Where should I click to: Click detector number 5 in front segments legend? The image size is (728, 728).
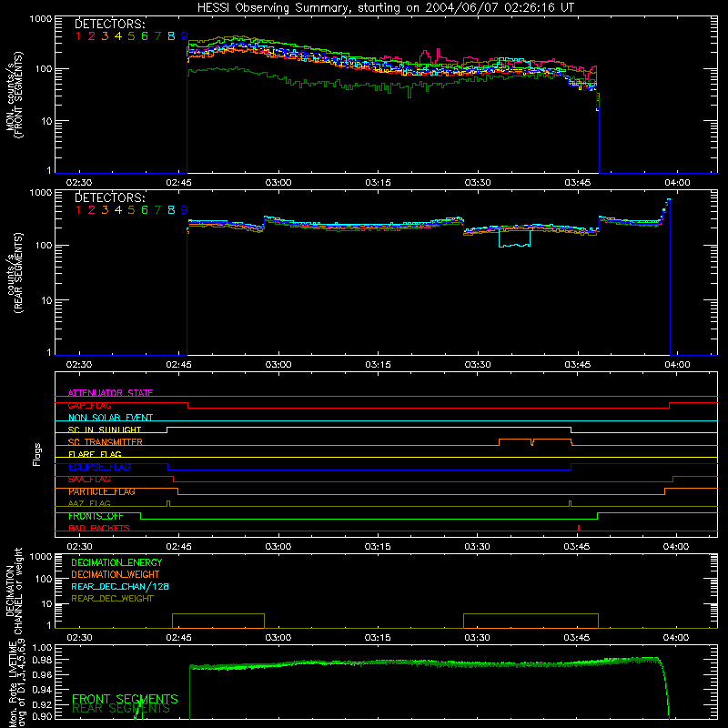pos(131,36)
